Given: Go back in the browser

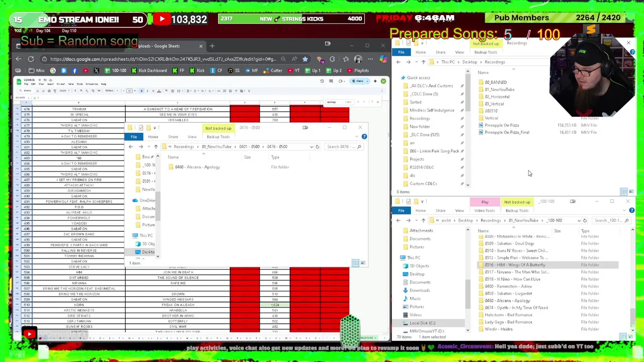Looking at the screenshot, I should click(19, 59).
